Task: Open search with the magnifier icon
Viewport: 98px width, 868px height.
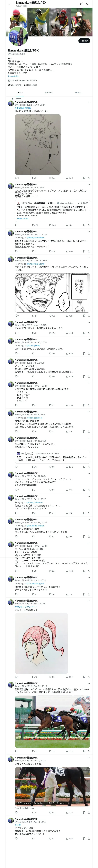Action: point(88,4)
